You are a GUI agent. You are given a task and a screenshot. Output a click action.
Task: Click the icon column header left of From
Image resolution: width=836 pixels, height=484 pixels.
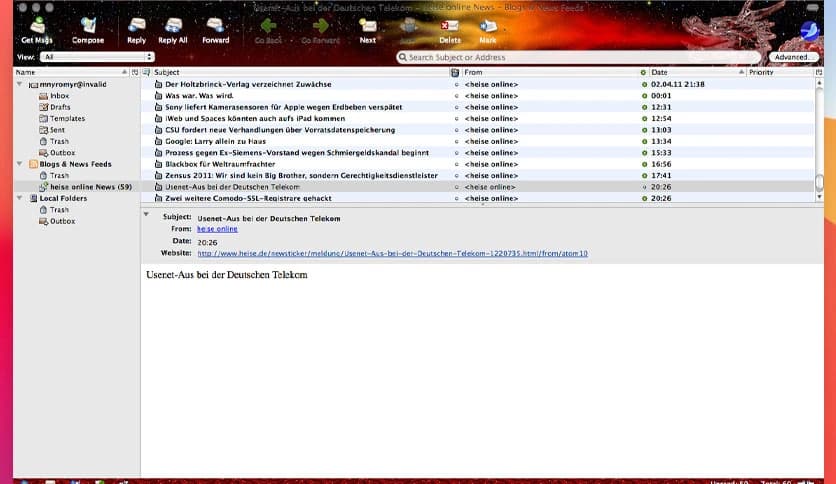pos(455,72)
